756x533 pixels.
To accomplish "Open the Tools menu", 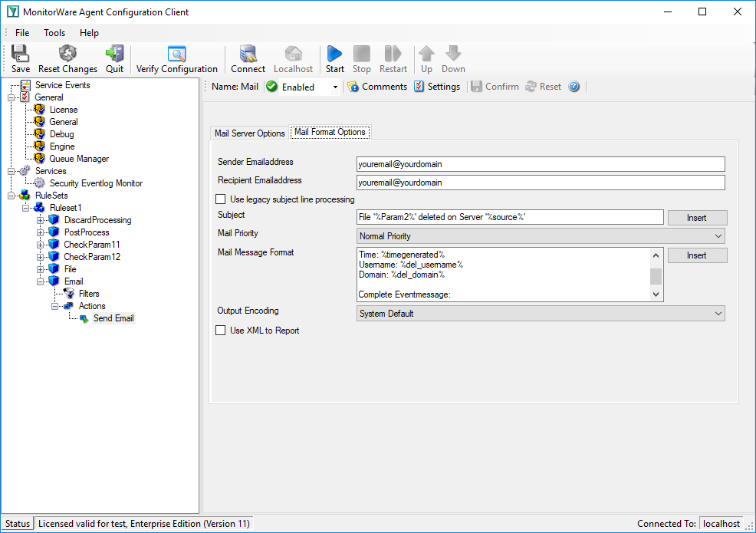I will (x=54, y=33).
